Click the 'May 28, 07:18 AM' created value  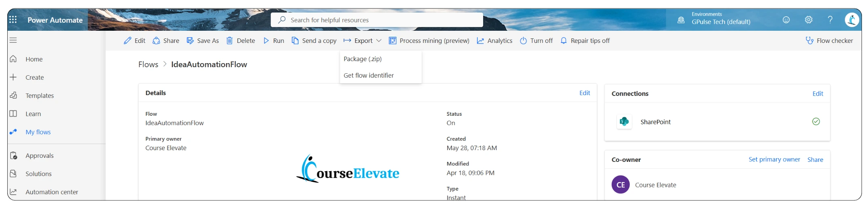tap(472, 148)
